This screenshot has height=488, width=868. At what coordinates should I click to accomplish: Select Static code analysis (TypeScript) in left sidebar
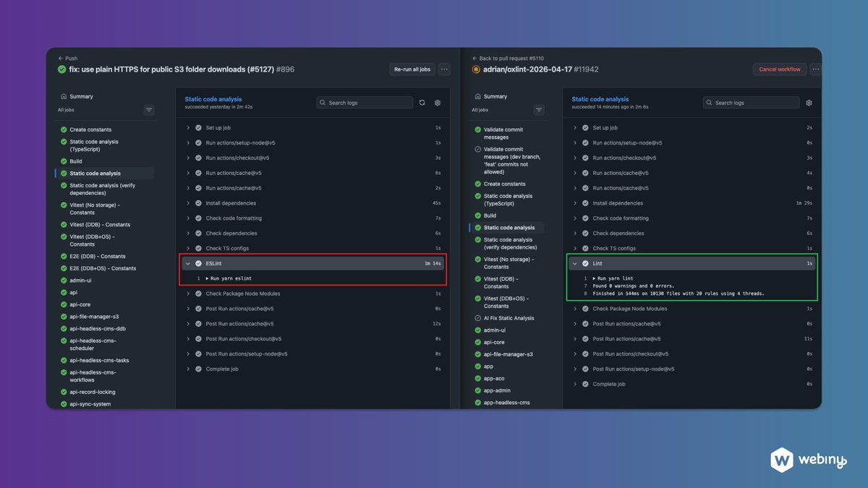[94, 145]
